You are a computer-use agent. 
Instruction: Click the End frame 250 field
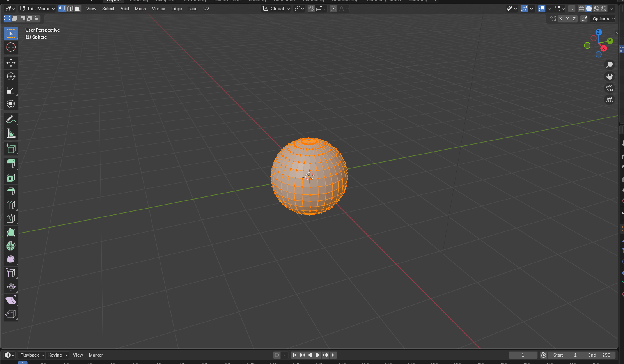(x=599, y=355)
